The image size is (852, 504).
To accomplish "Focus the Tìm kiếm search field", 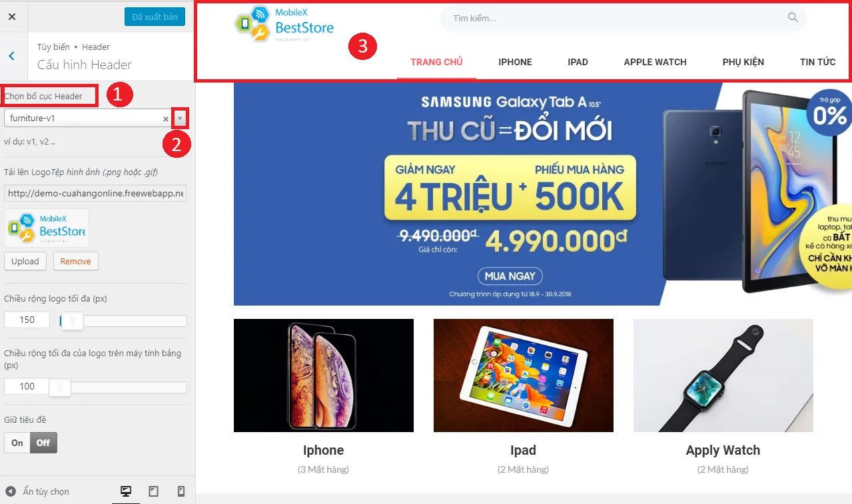I will pyautogui.click(x=623, y=18).
